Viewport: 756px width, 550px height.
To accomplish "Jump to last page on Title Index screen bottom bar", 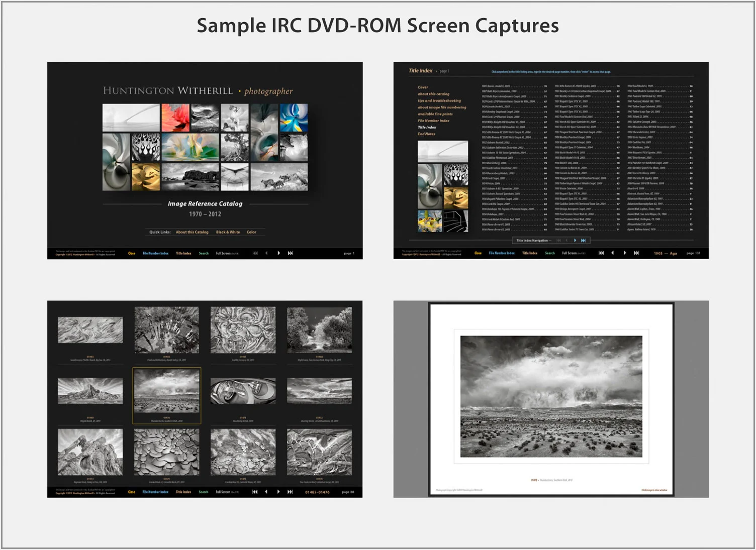I will (x=636, y=253).
